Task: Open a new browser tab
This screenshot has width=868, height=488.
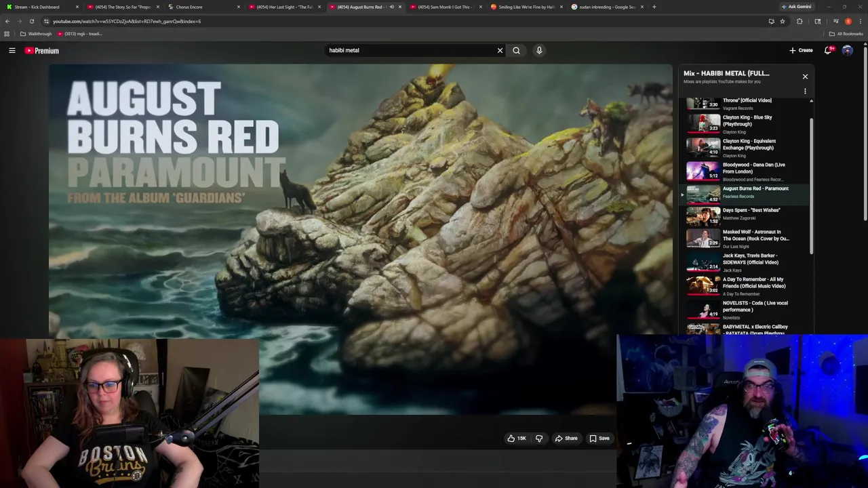Action: click(x=654, y=7)
